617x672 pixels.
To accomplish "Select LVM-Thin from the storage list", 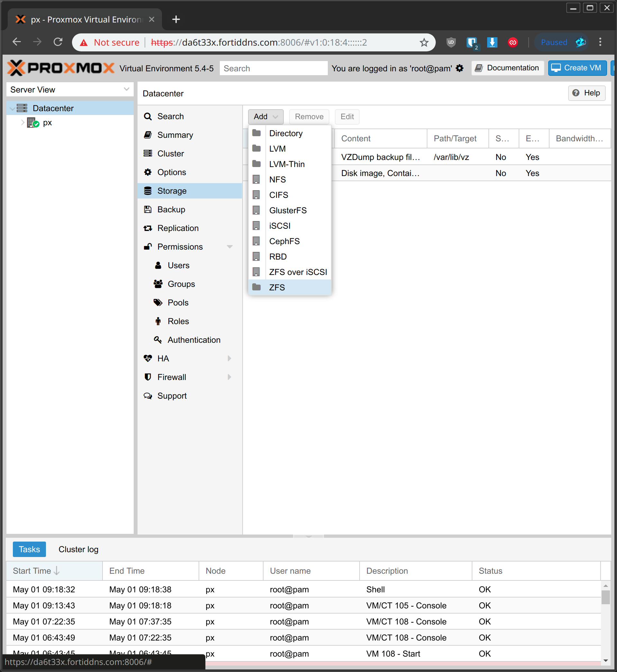I will click(x=290, y=164).
